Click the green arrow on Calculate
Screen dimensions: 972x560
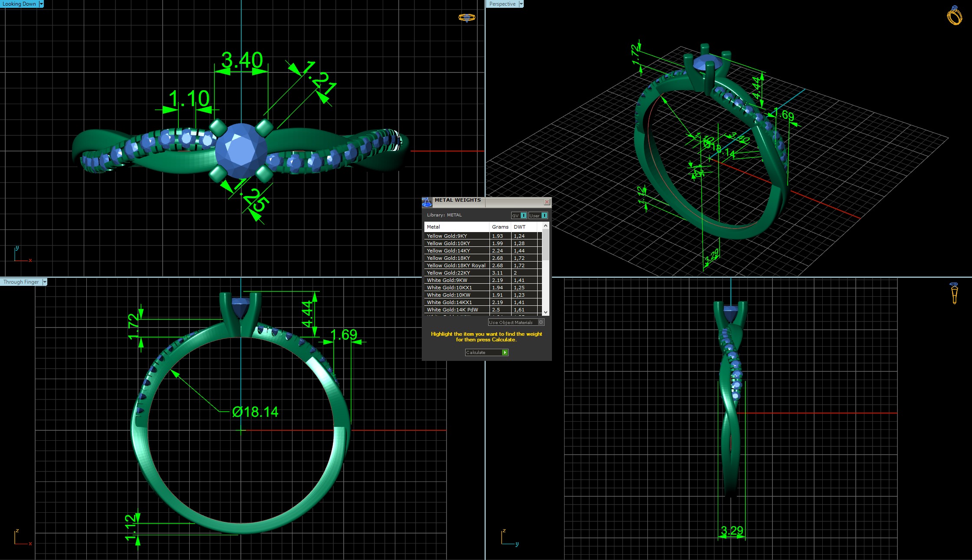pyautogui.click(x=505, y=353)
